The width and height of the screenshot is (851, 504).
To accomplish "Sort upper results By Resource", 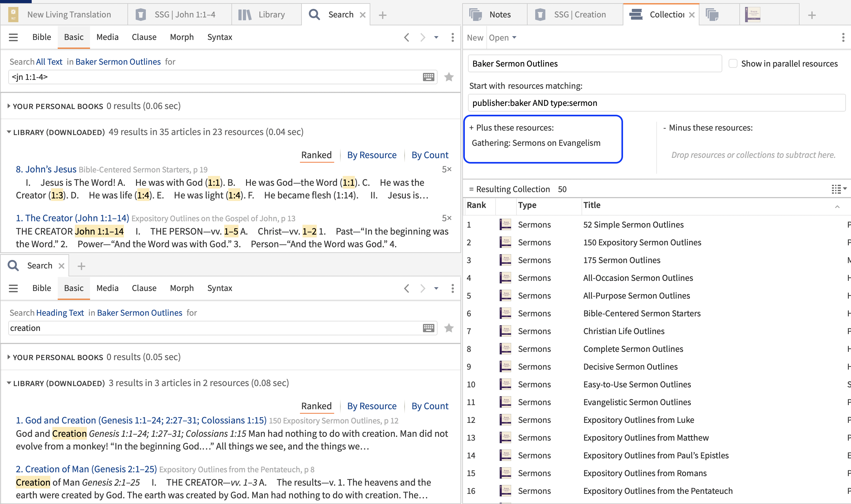I will click(x=372, y=155).
